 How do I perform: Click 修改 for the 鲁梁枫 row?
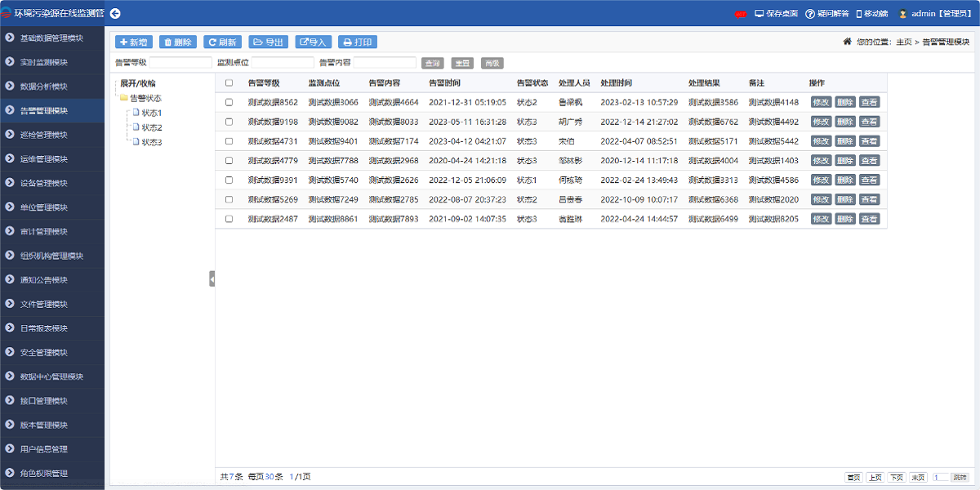coord(821,102)
